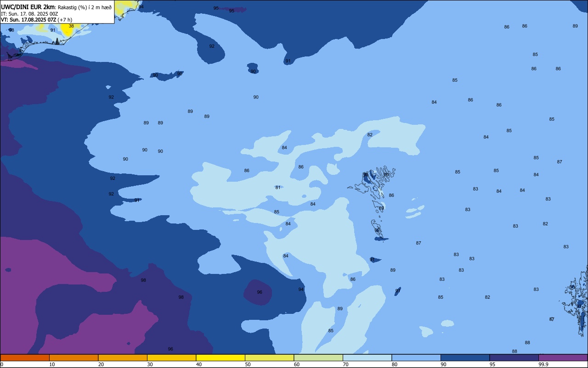Click the pale green 60–70 legend swatch

(318, 357)
